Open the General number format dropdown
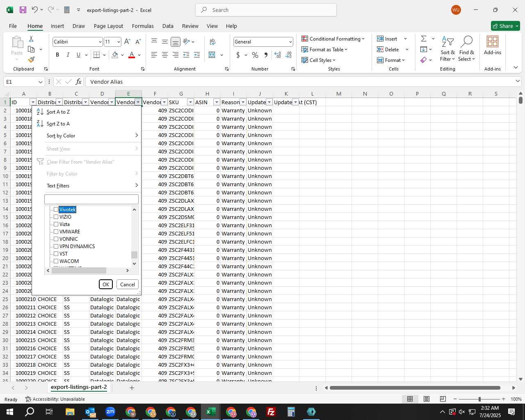 coord(290,42)
